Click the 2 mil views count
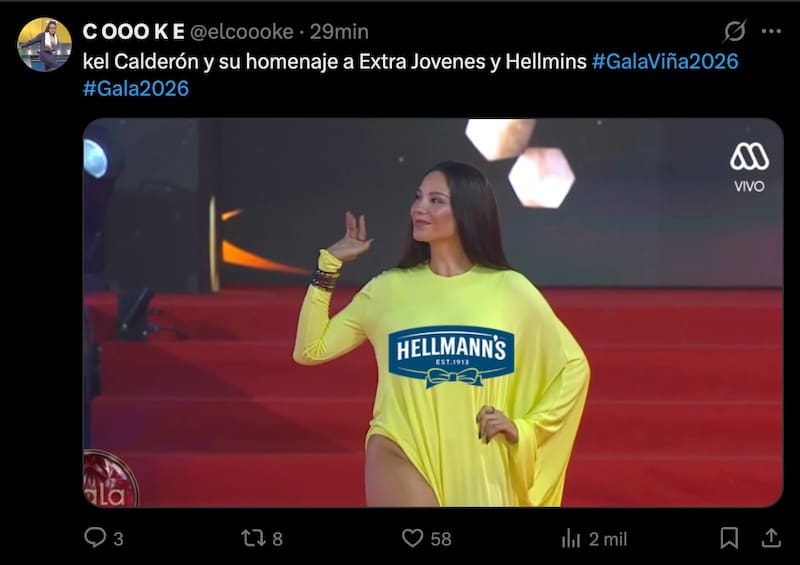 pyautogui.click(x=608, y=539)
